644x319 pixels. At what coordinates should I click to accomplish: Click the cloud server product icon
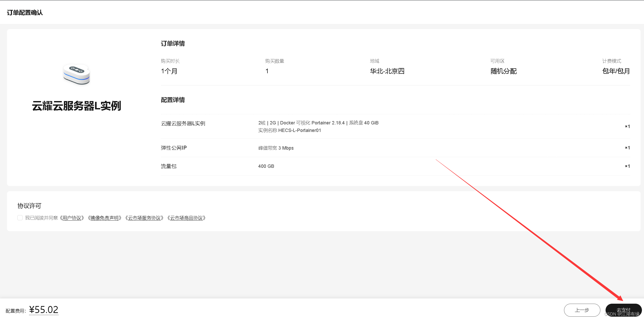click(x=76, y=74)
